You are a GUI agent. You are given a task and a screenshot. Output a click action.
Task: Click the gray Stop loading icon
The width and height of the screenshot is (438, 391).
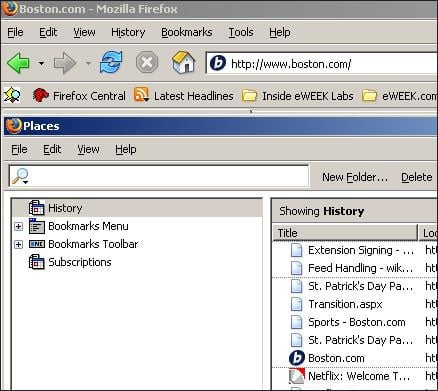147,62
